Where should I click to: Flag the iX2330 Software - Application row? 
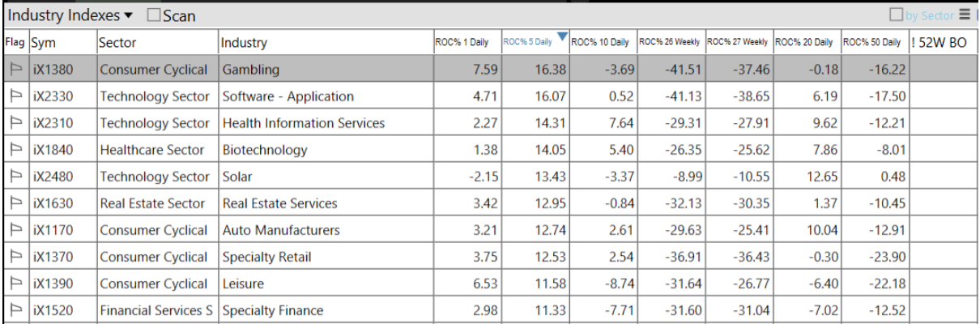pyautogui.click(x=15, y=96)
